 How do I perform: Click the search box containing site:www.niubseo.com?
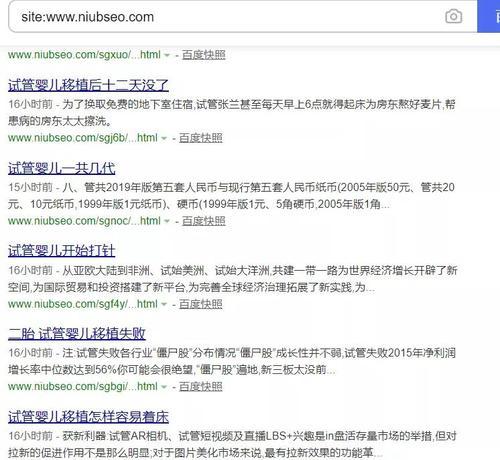(243, 16)
